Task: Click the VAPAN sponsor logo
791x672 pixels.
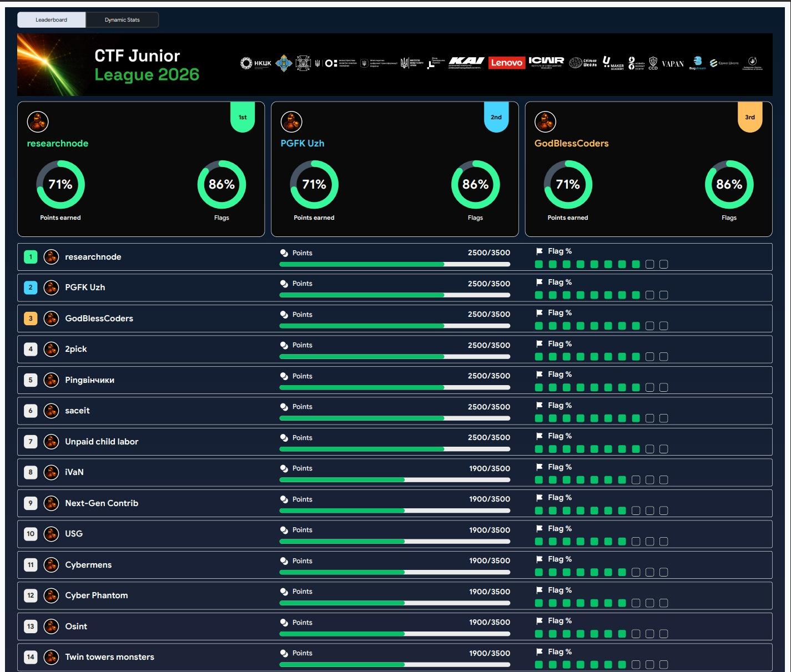Action: point(673,63)
